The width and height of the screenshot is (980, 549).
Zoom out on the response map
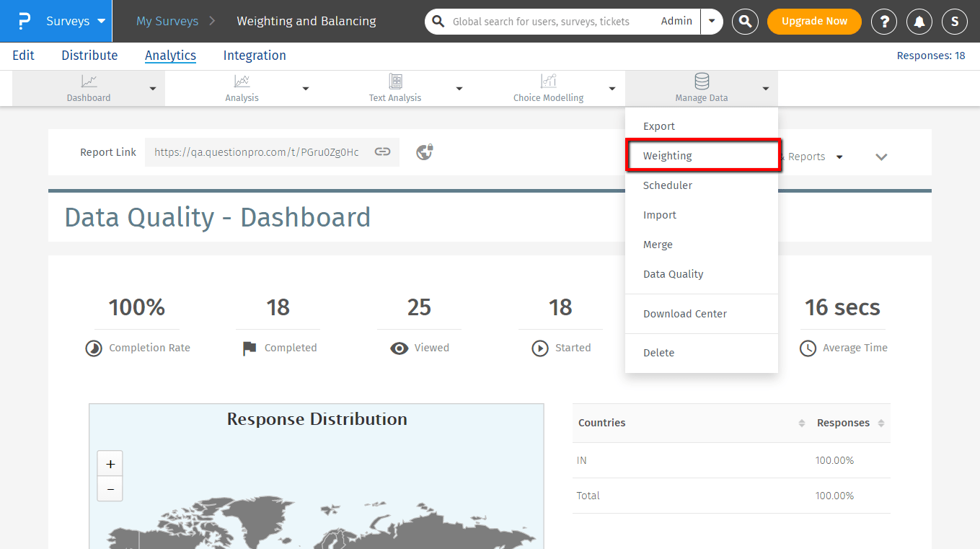pos(110,488)
